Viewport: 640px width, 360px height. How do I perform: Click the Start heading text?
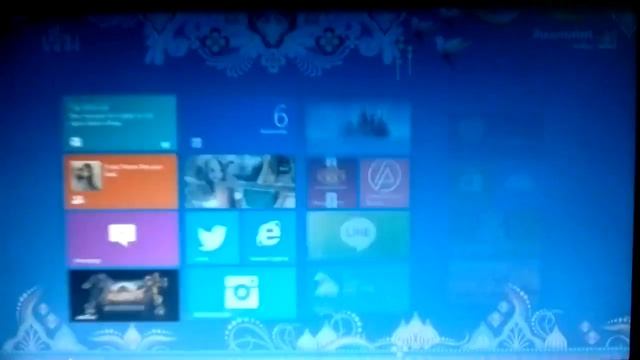pos(61,42)
